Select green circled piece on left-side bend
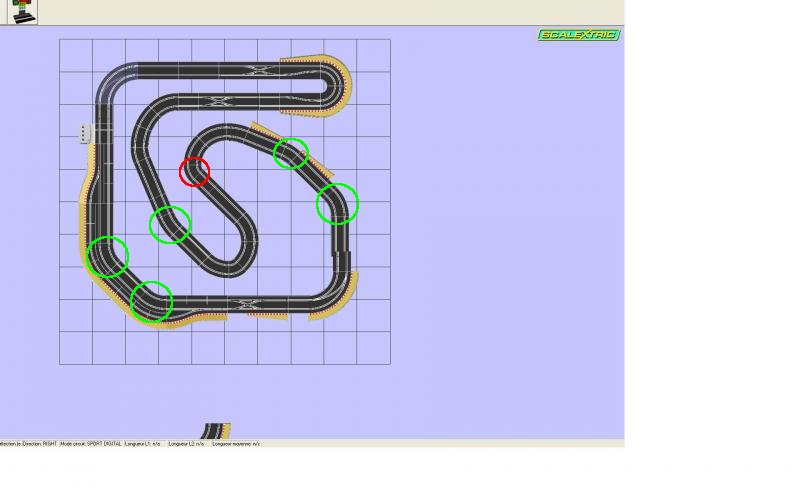This screenshot has width=800, height=500. click(x=107, y=257)
